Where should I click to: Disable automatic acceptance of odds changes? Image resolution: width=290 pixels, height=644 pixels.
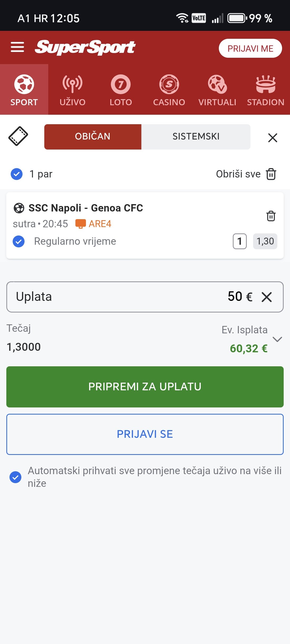pyautogui.click(x=16, y=477)
